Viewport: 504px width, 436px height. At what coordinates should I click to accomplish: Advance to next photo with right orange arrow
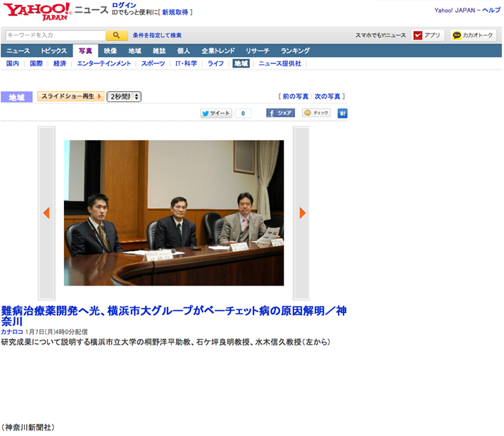[x=302, y=213]
